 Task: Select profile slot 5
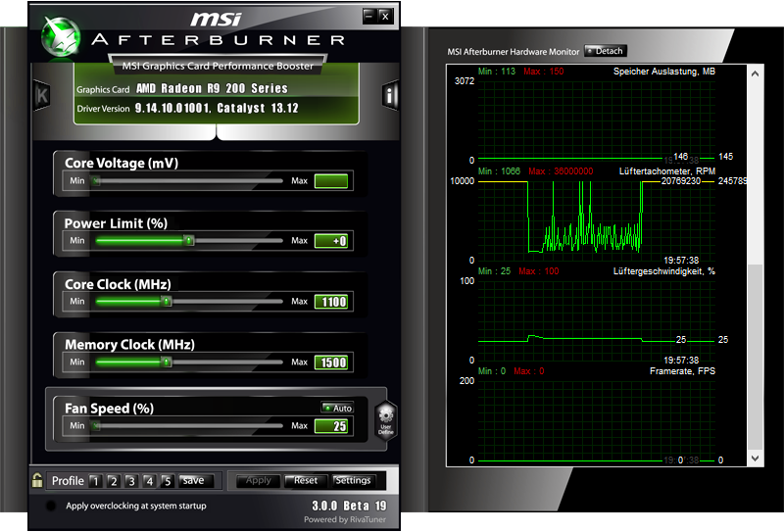(x=167, y=481)
